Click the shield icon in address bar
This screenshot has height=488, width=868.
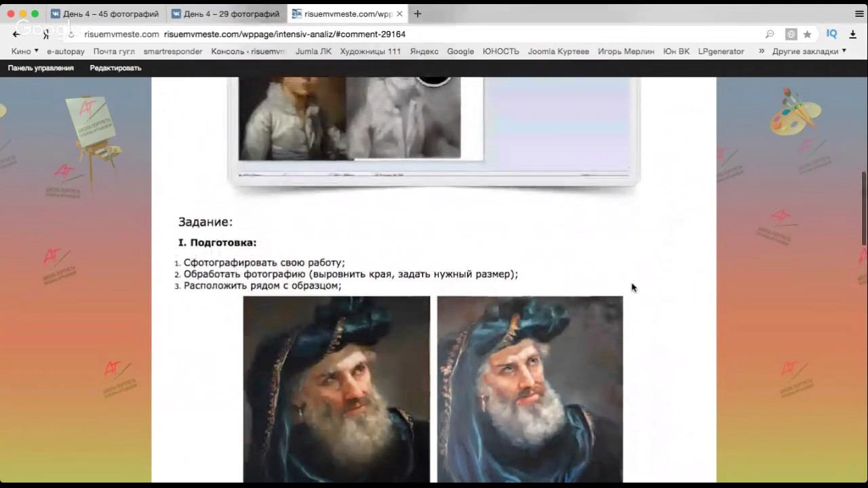point(791,34)
